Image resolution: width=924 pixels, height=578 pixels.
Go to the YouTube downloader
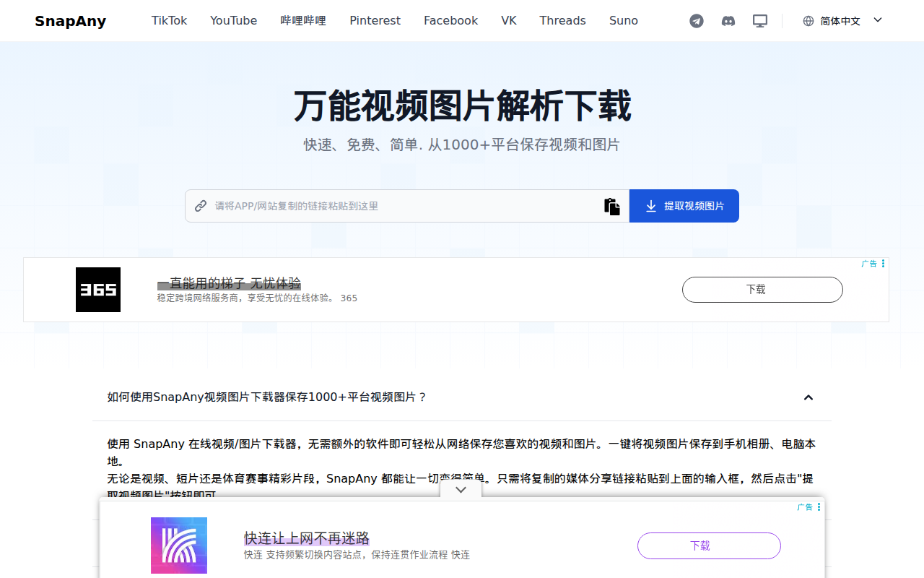click(x=233, y=21)
